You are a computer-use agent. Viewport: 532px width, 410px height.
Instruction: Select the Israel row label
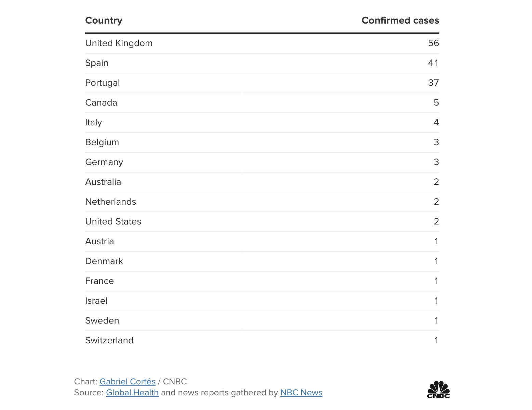coord(96,301)
